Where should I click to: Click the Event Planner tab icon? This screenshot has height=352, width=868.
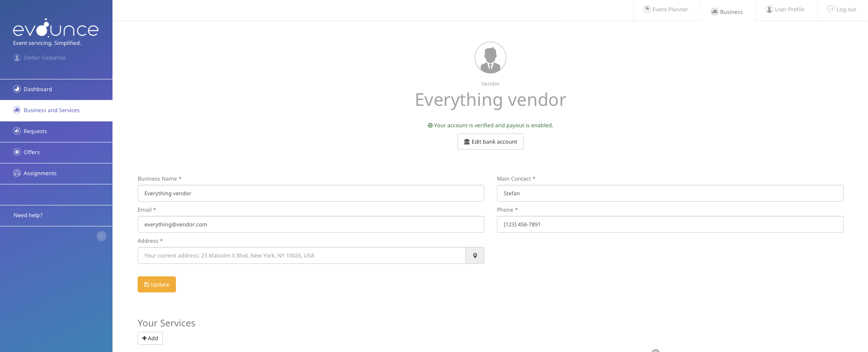click(x=647, y=9)
